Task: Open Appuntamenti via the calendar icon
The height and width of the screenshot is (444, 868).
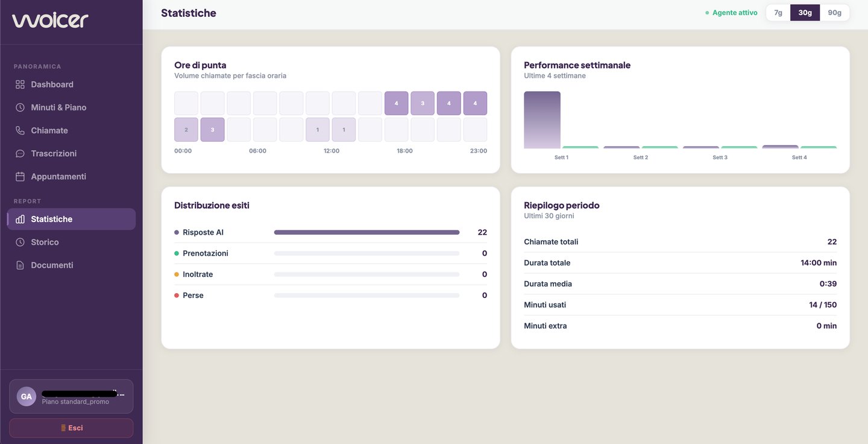Action: coord(20,176)
